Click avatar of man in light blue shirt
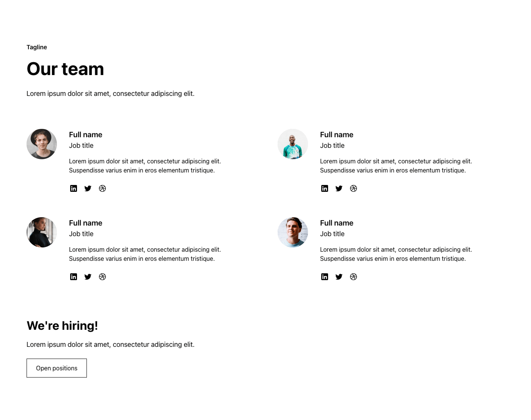Viewport: 531px width, 420px height. point(293,232)
